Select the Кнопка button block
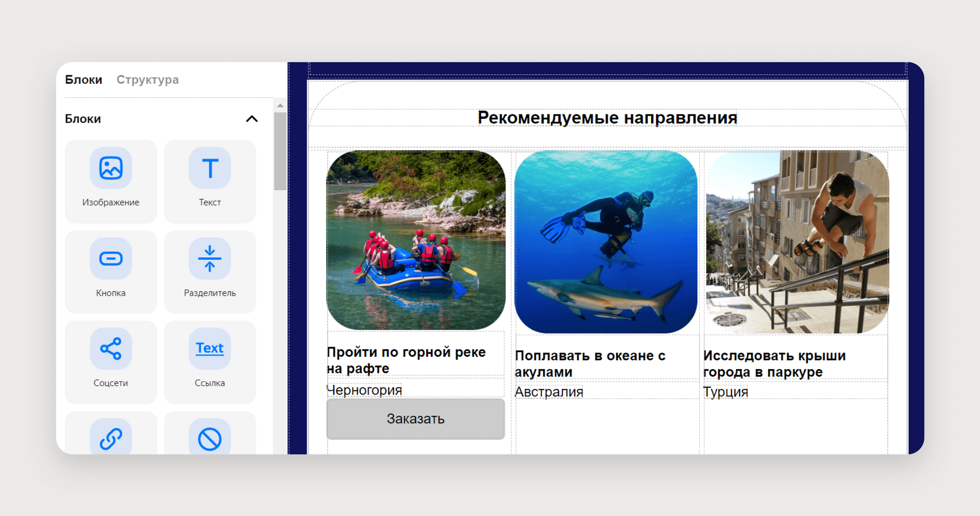The width and height of the screenshot is (980, 516). coord(111,272)
